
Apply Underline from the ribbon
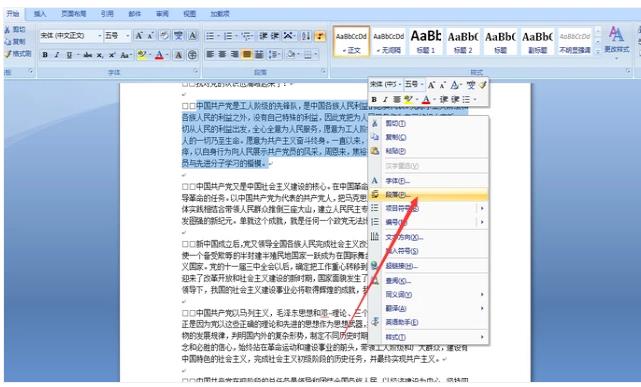[x=69, y=55]
